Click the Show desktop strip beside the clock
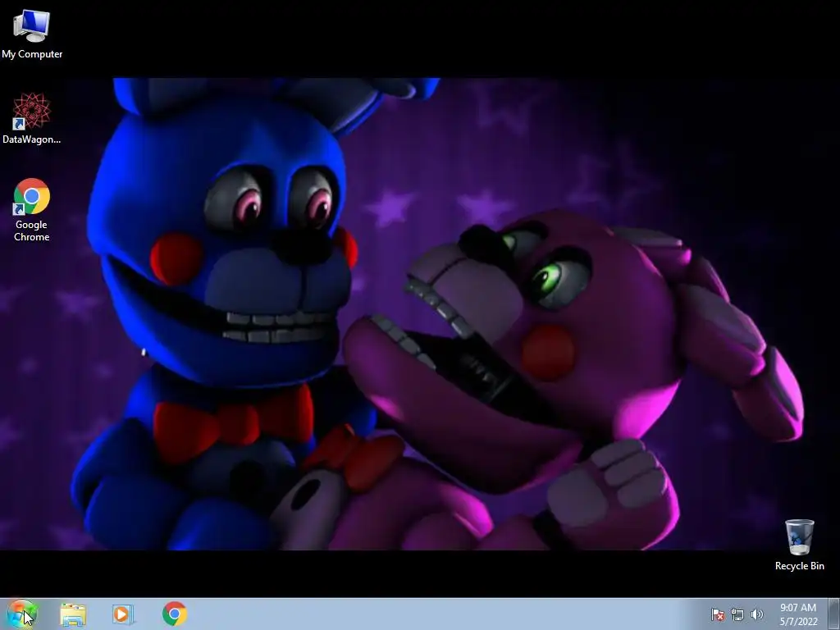The width and height of the screenshot is (840, 630). coord(834,614)
